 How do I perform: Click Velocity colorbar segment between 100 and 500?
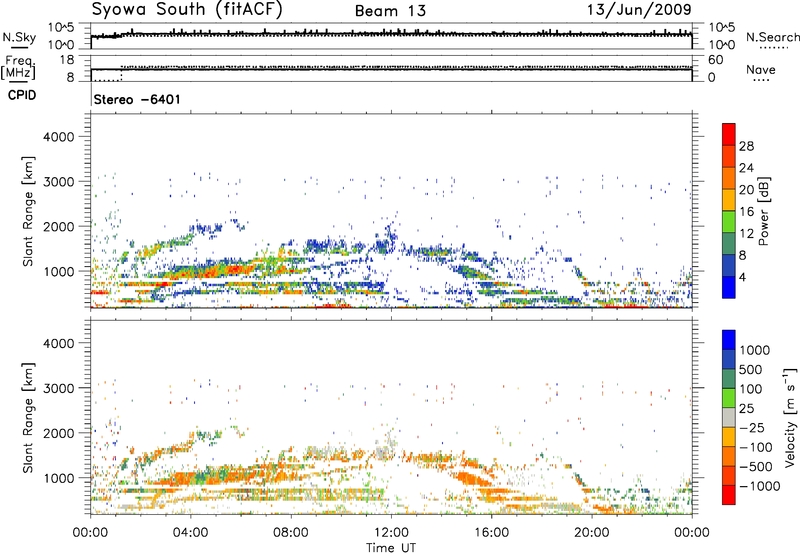(x=729, y=379)
